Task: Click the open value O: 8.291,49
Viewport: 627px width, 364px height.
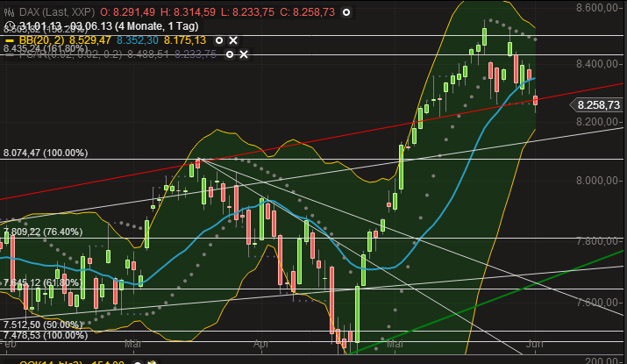Action: click(x=127, y=12)
